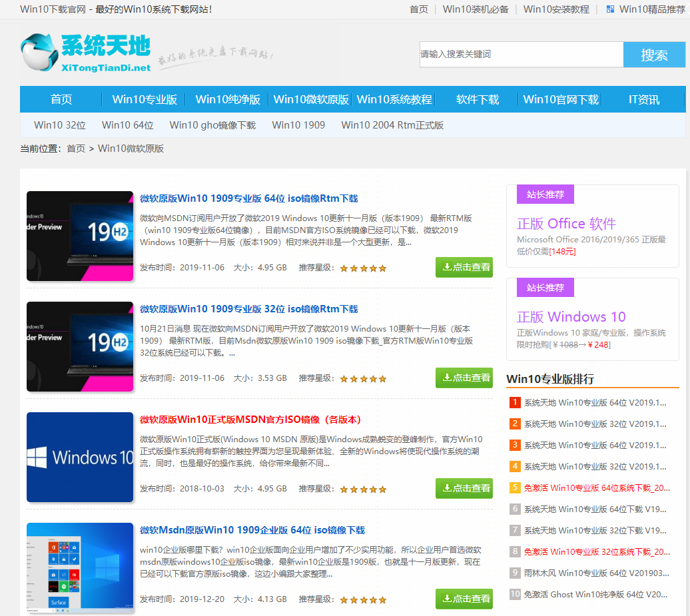Click rank number 10 badge in ranking list
690x616 pixels.
point(514,594)
